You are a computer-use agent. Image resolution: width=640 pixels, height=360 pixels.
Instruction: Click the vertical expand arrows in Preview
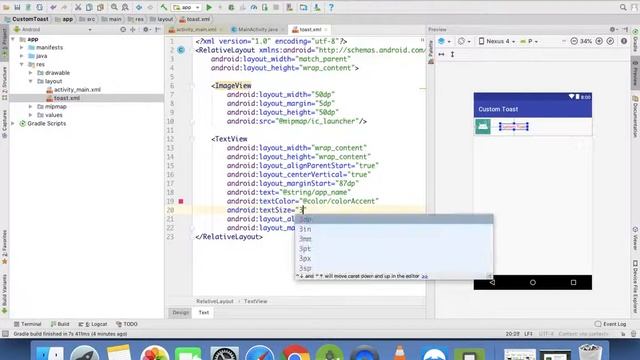click(x=452, y=54)
